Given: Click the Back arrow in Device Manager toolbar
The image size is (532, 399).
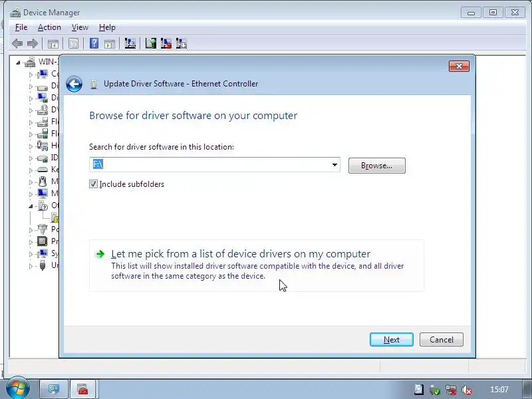Looking at the screenshot, I should 17,43.
